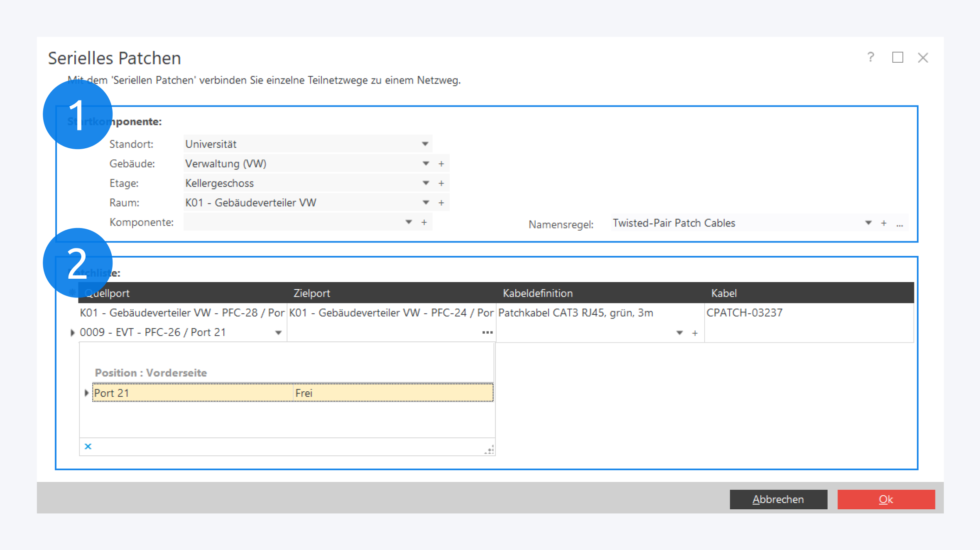Open the ellipsis menu beside Namensregel

pos(899,224)
